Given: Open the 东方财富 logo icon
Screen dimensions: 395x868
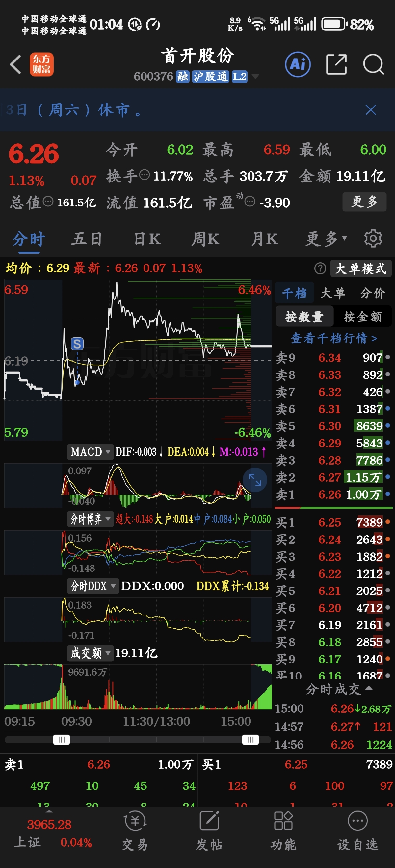Looking at the screenshot, I should point(41,64).
